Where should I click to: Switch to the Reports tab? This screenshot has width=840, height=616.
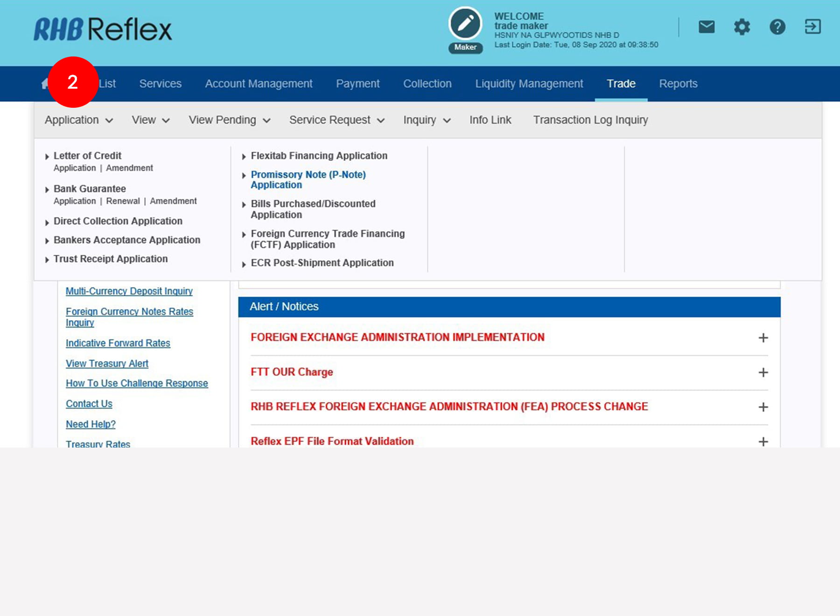(x=678, y=84)
